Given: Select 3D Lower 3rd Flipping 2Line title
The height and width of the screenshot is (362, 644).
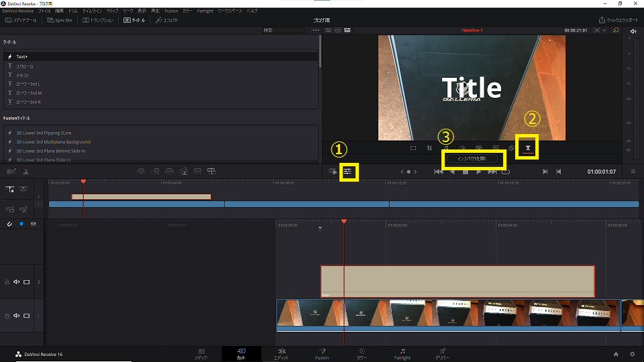Looking at the screenshot, I should 161,133.
